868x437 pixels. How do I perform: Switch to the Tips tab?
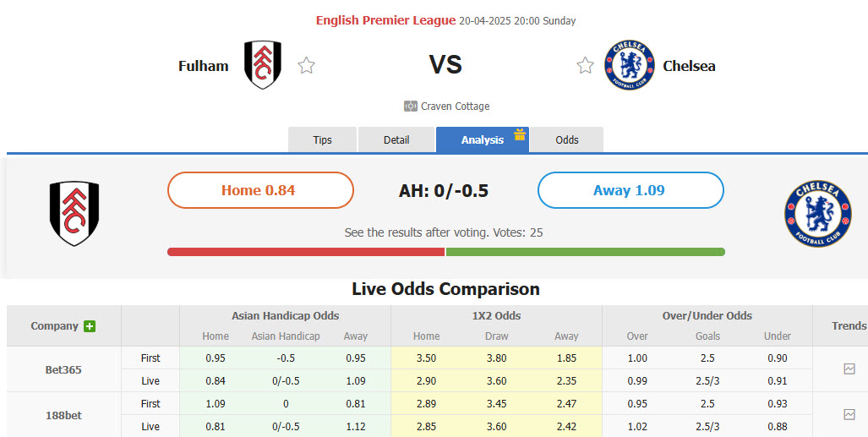tap(322, 140)
